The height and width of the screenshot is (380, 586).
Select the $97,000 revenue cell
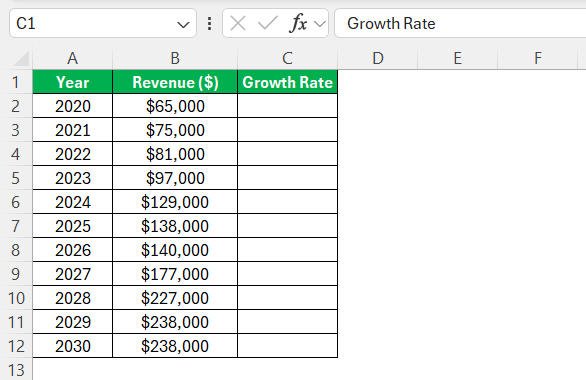click(x=175, y=178)
